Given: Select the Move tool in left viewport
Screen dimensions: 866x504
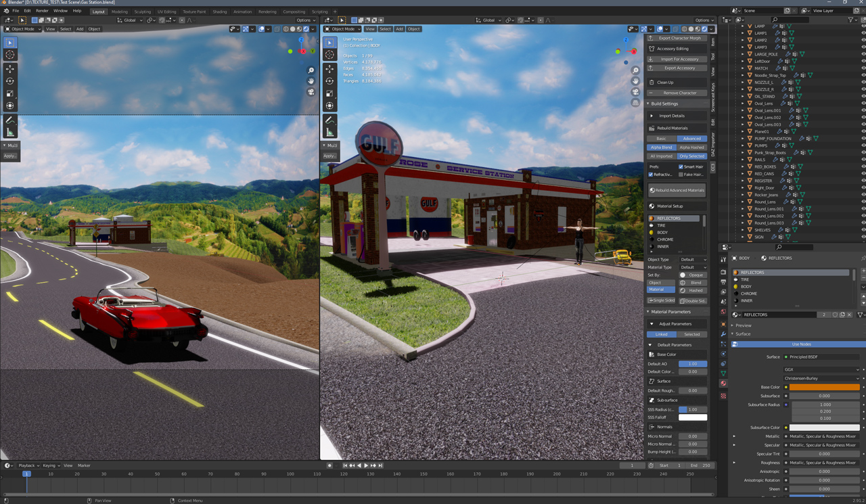Looking at the screenshot, I should click(10, 68).
